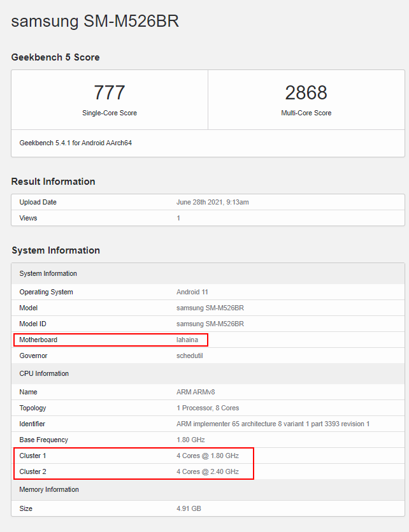409x532 pixels.
Task: Click the Result Information heading
Action: (x=53, y=182)
